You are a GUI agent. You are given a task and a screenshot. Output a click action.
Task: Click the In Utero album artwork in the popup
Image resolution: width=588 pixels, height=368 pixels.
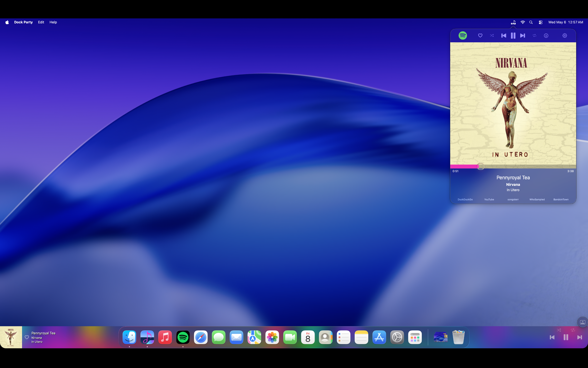(513, 103)
